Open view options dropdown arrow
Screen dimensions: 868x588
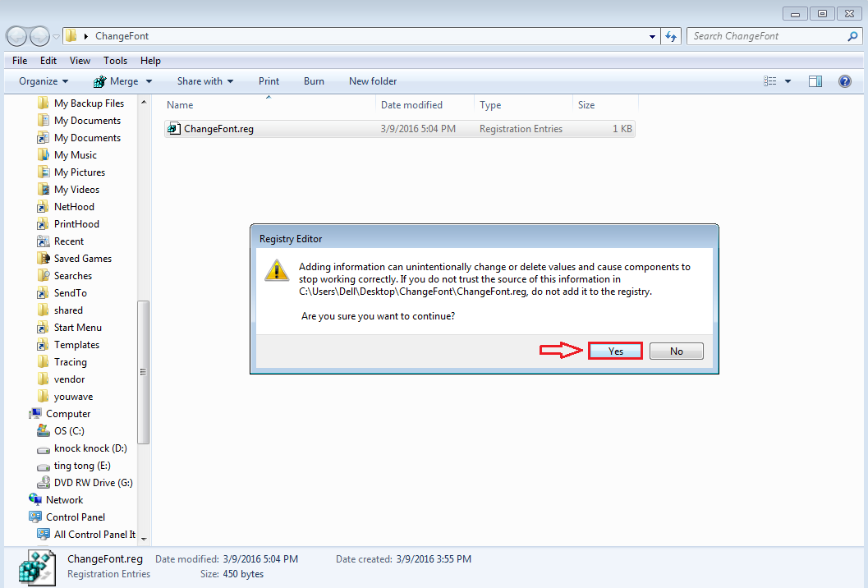[x=788, y=81]
